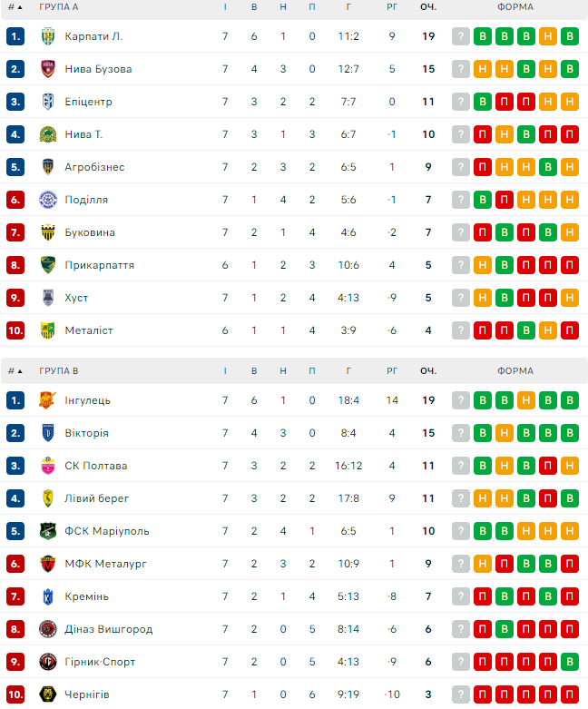
Task: Click the Inhulets team logo
Action: point(48,400)
